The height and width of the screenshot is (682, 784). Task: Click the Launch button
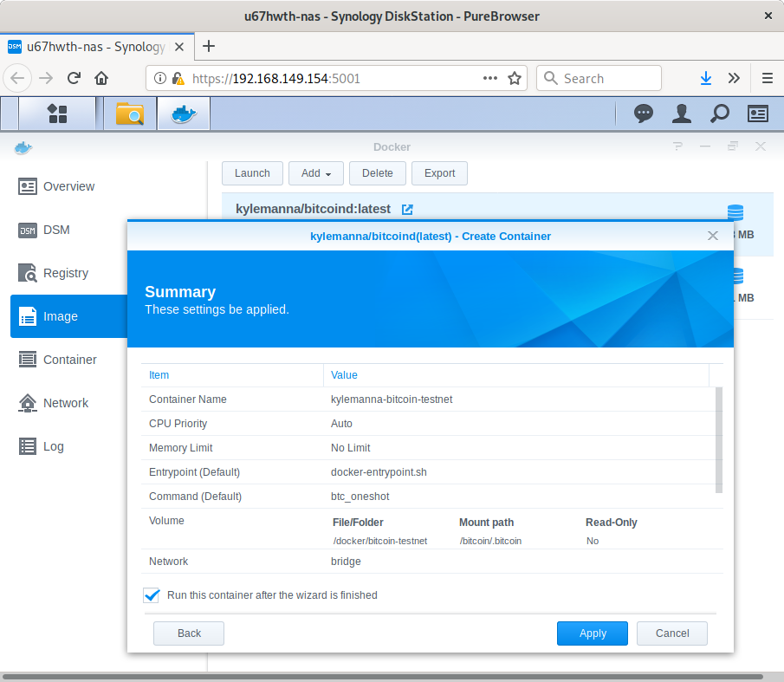click(252, 173)
